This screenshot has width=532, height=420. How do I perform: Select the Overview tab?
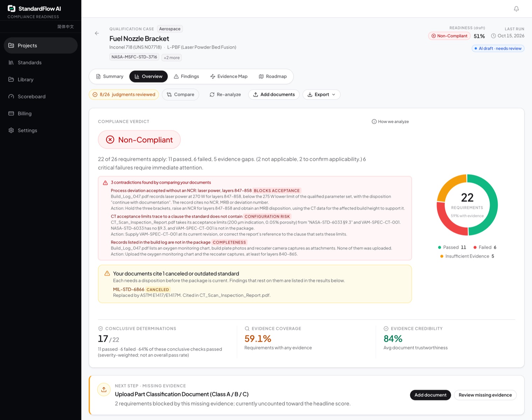[148, 76]
